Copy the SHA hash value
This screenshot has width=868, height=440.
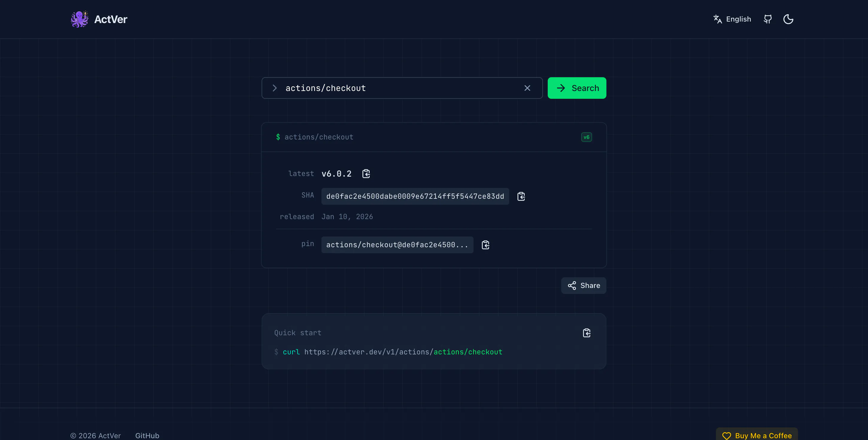pos(521,196)
